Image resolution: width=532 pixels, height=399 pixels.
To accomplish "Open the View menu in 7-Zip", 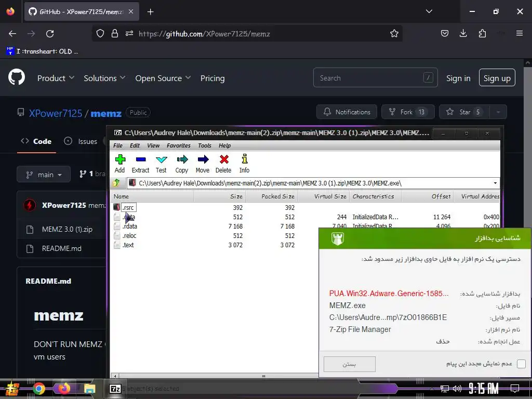I will pos(153,145).
